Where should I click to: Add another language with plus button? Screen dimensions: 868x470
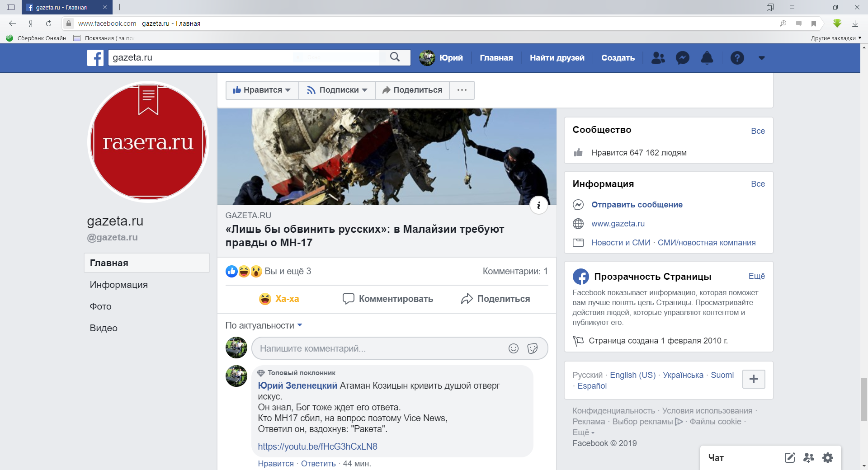[754, 379]
